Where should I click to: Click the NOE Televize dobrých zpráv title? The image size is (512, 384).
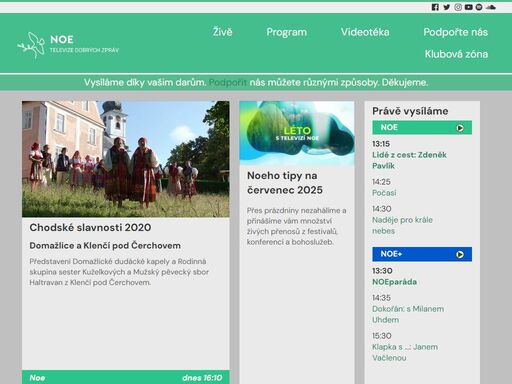click(84, 44)
